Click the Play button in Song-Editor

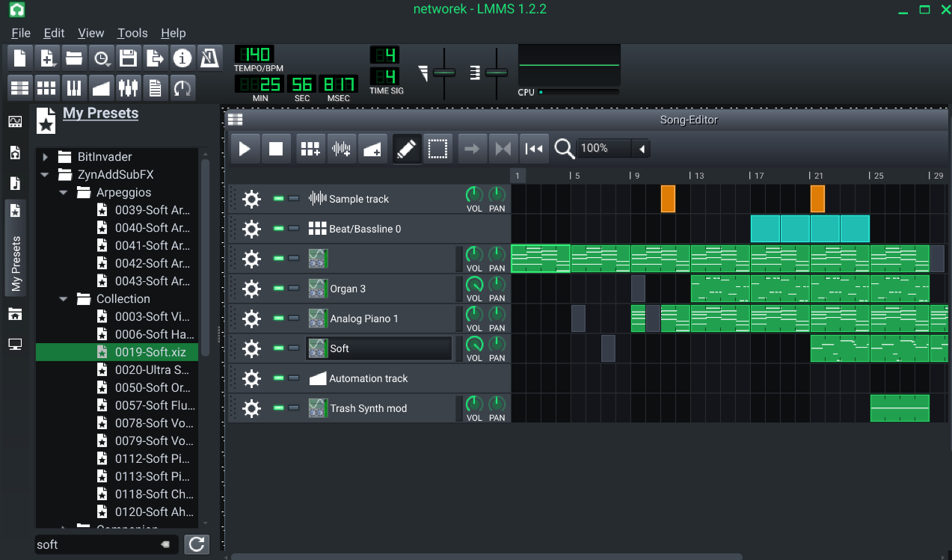pos(245,149)
